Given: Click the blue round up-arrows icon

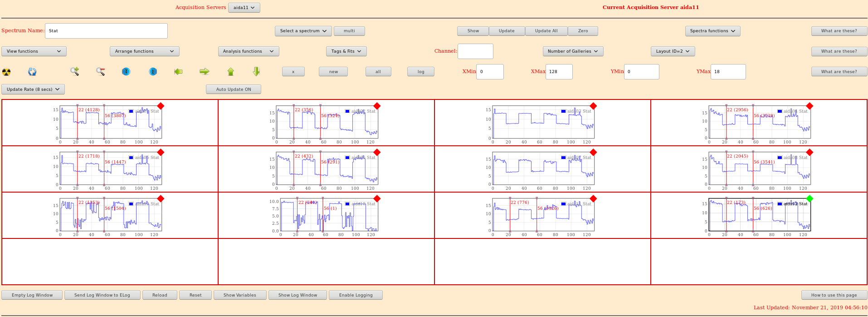Looking at the screenshot, I should coord(153,72).
